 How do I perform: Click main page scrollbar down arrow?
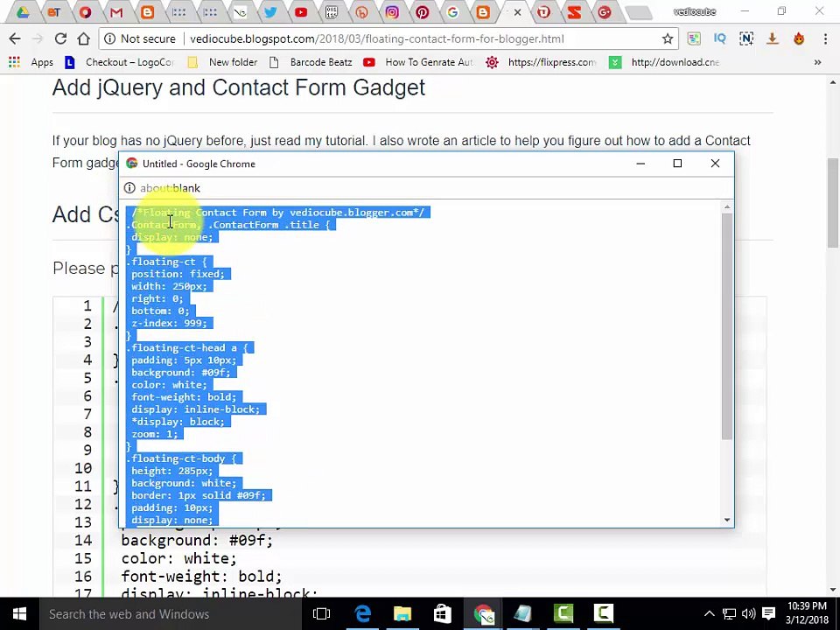coord(833,590)
